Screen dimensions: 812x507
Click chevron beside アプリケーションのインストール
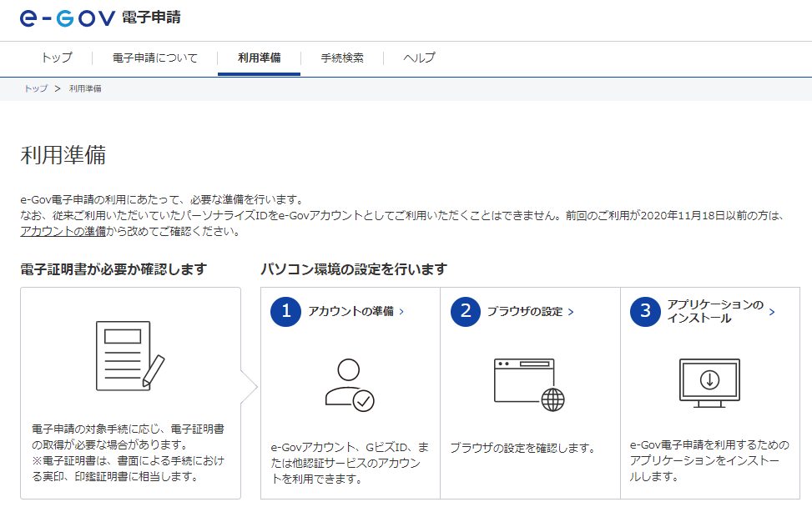click(772, 311)
